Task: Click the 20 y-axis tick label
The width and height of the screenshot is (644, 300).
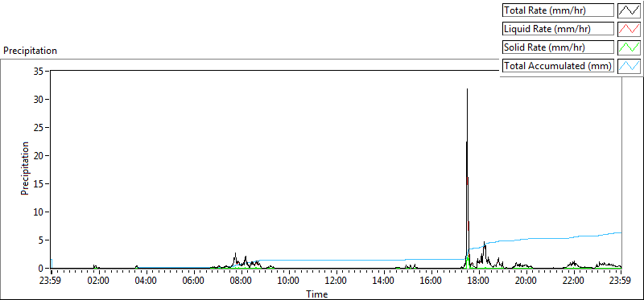Action: [x=39, y=155]
